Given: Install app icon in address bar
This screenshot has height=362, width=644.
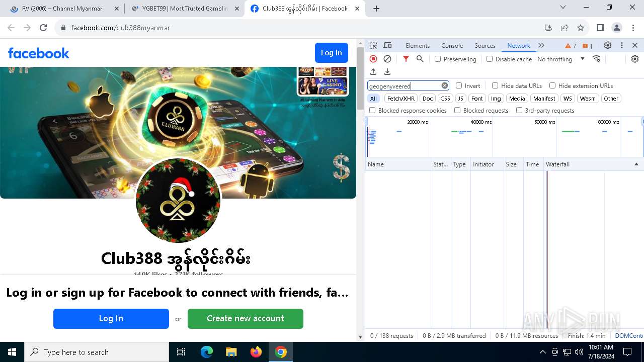Looking at the screenshot, I should (x=548, y=28).
